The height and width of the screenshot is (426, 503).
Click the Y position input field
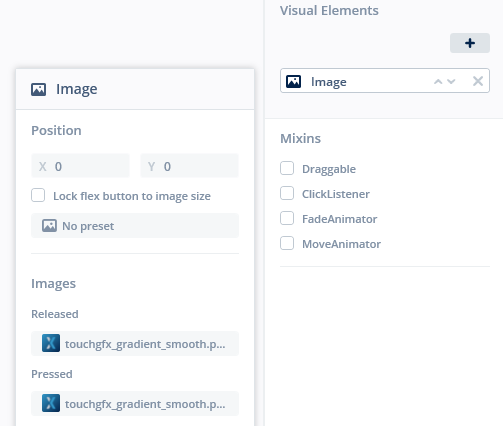(189, 166)
